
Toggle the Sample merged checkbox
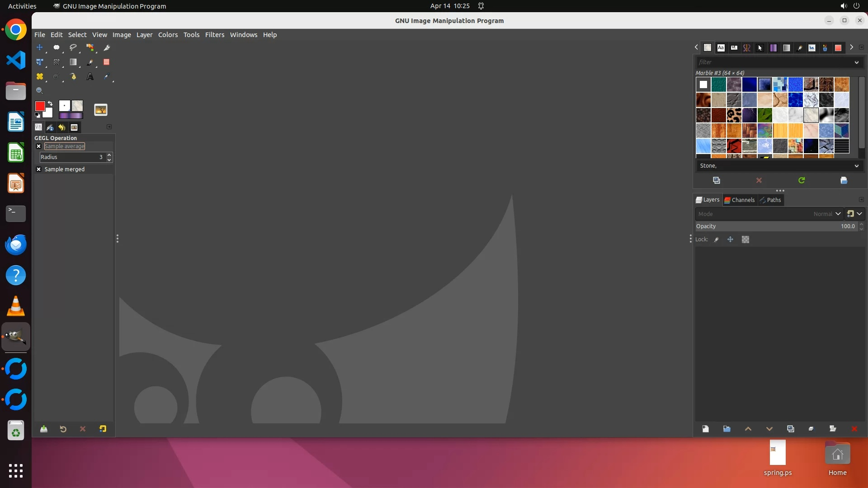pos(39,169)
